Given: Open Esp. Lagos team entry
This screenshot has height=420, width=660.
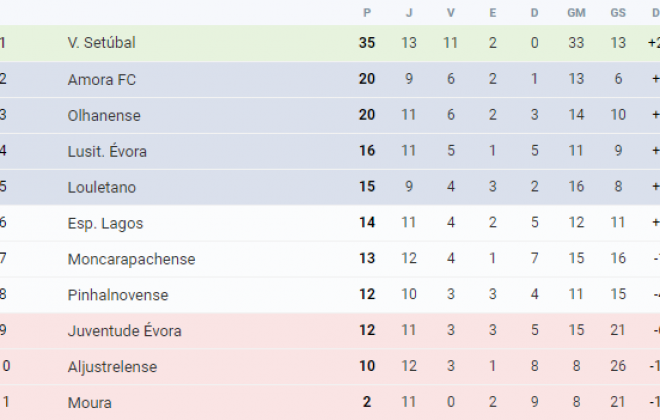Looking at the screenshot, I should pos(105,223).
